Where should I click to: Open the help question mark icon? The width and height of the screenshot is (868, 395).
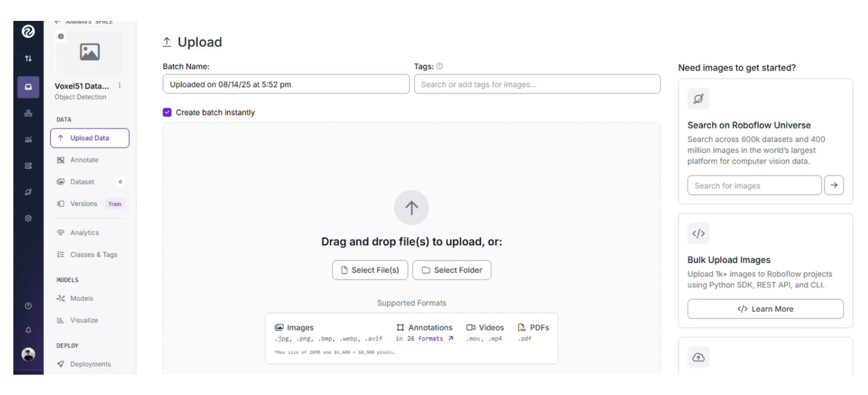pyautogui.click(x=28, y=306)
